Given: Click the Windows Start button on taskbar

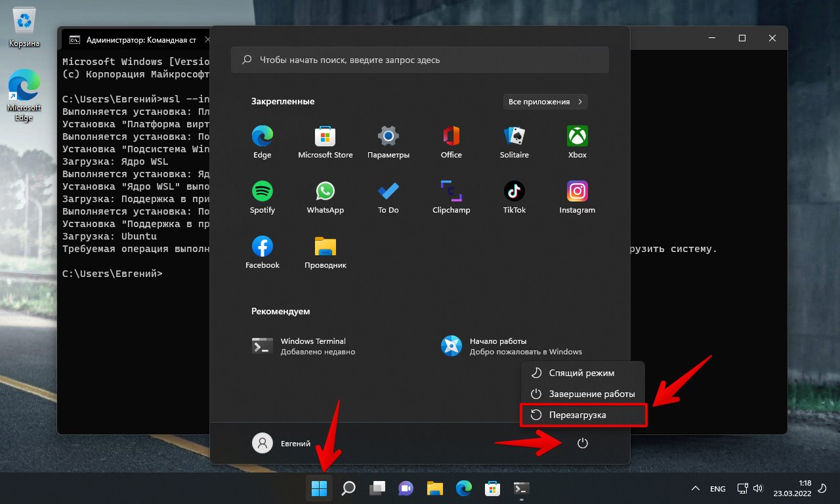Looking at the screenshot, I should click(x=320, y=488).
